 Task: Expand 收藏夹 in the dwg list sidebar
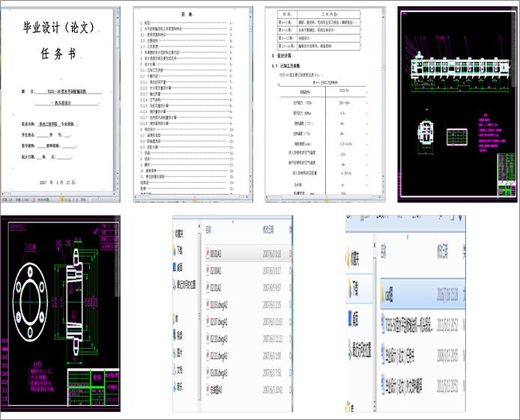coord(179,234)
